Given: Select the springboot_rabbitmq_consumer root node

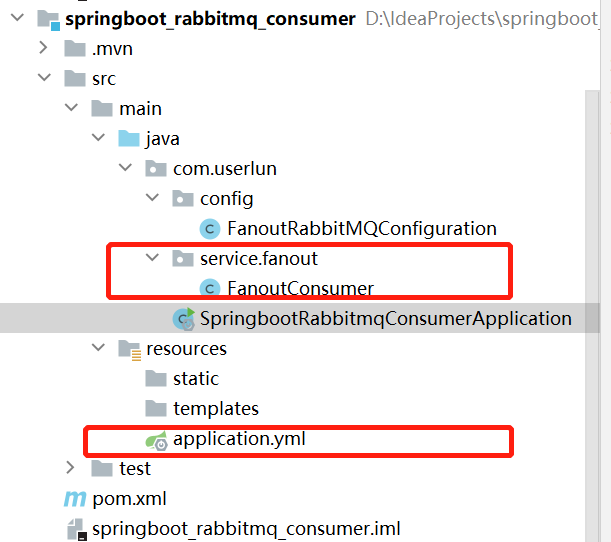Looking at the screenshot, I should pos(210,19).
